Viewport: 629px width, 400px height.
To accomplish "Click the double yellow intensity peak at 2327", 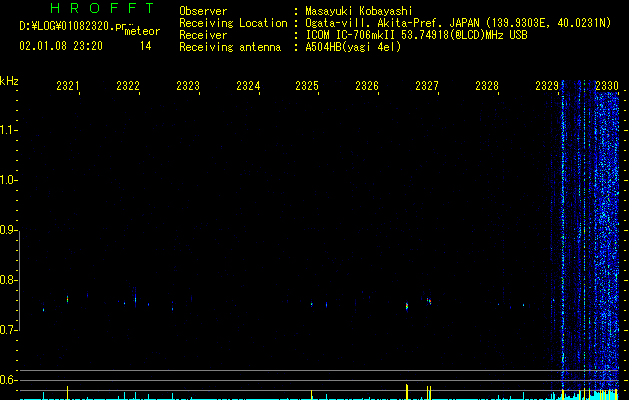I will click(x=429, y=393).
